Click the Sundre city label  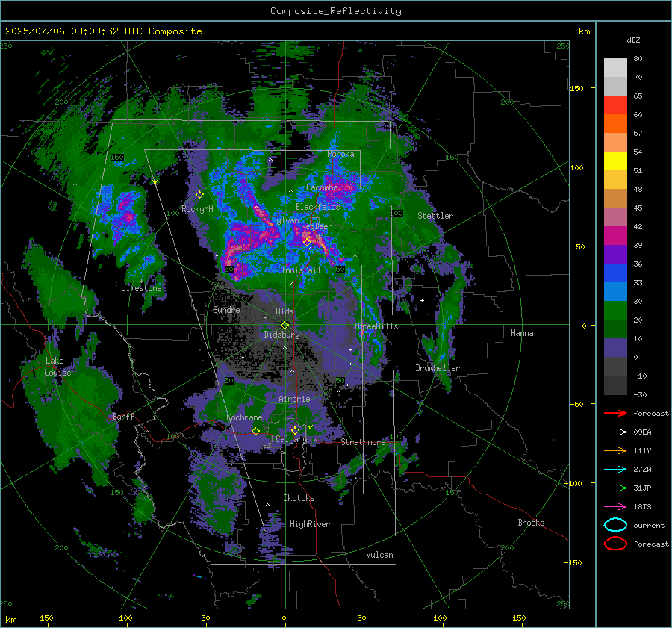coord(226,309)
